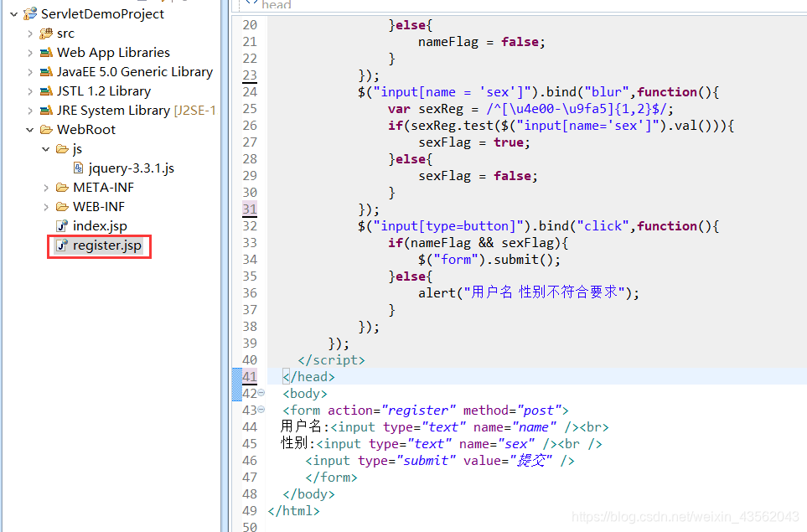This screenshot has height=532, width=807.
Task: Click the ServletDemoProject project icon
Action: [30, 14]
